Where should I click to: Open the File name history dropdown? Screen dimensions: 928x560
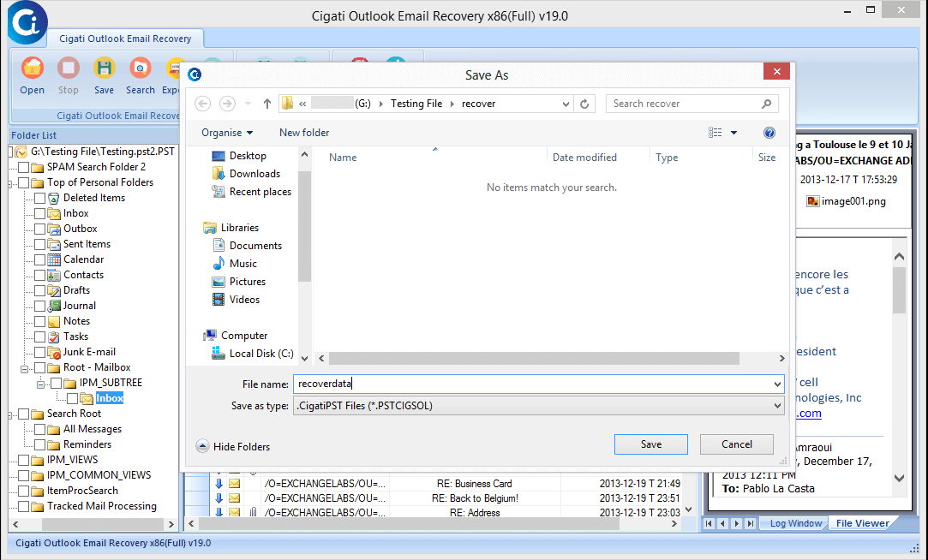pos(777,384)
